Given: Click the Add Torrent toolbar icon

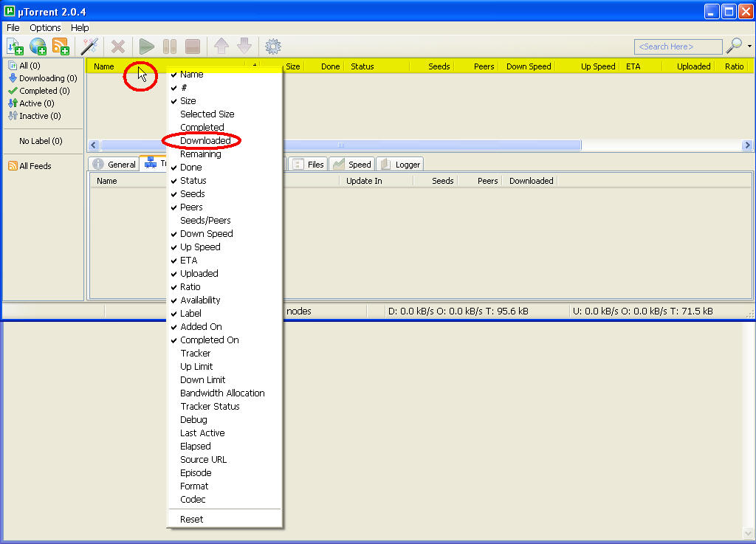Looking at the screenshot, I should (15, 47).
